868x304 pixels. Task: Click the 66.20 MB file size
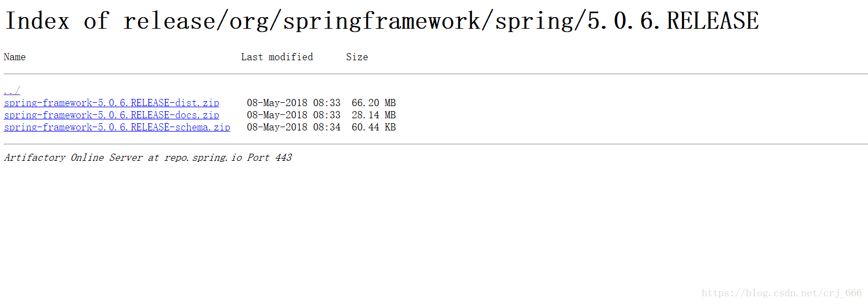(374, 103)
